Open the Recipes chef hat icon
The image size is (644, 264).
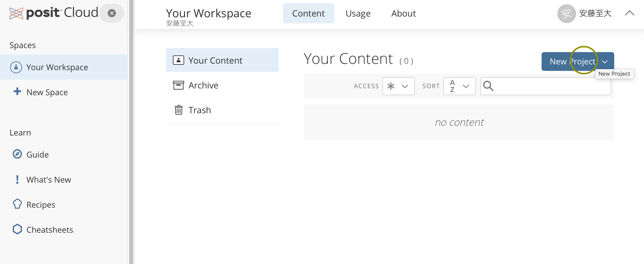tap(17, 204)
